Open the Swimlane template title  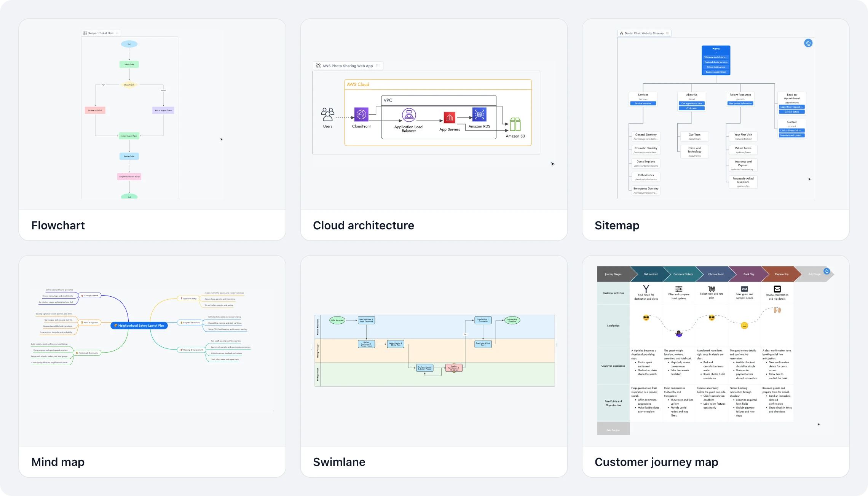(x=339, y=462)
